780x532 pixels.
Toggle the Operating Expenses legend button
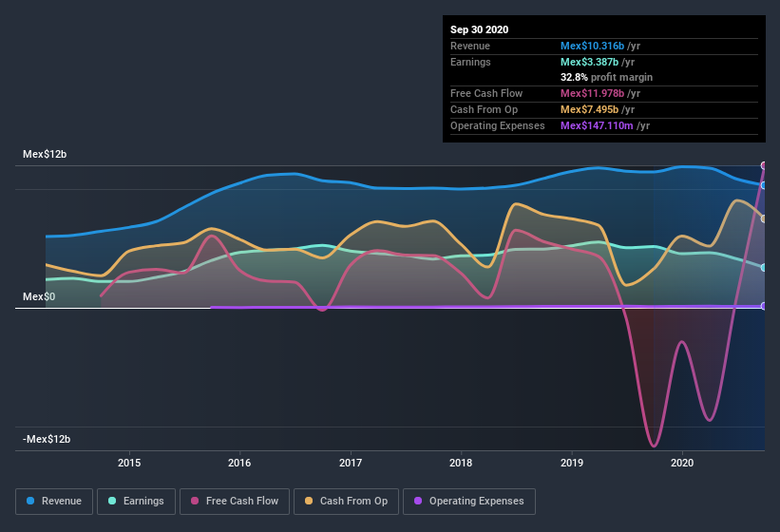point(469,502)
